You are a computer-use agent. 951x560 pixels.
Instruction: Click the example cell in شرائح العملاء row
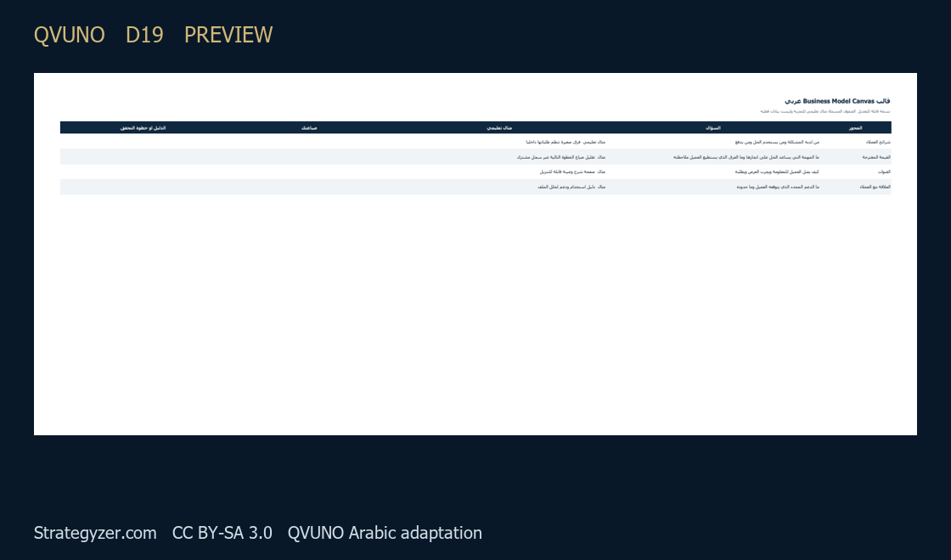[x=566, y=142]
